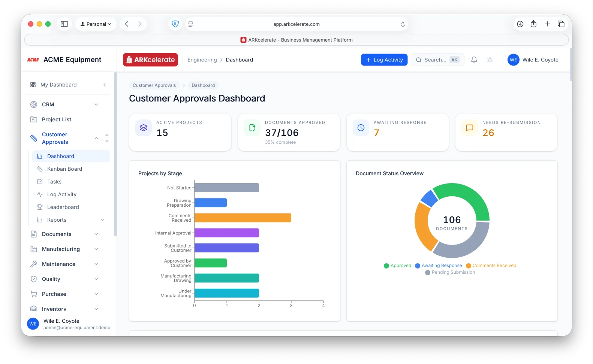Click the bug report icon in header
Image resolution: width=593 pixels, height=364 pixels.
coord(490,60)
